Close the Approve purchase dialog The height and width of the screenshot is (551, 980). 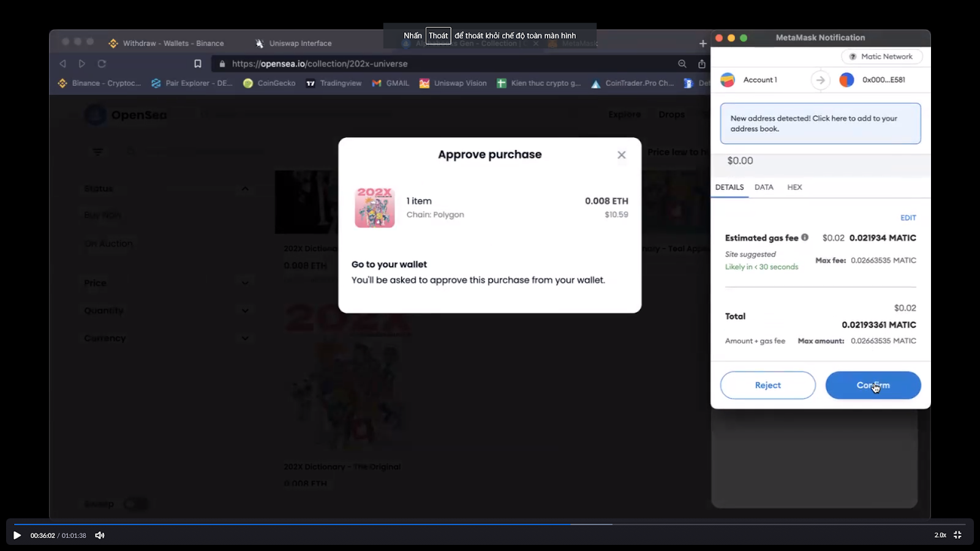point(622,155)
